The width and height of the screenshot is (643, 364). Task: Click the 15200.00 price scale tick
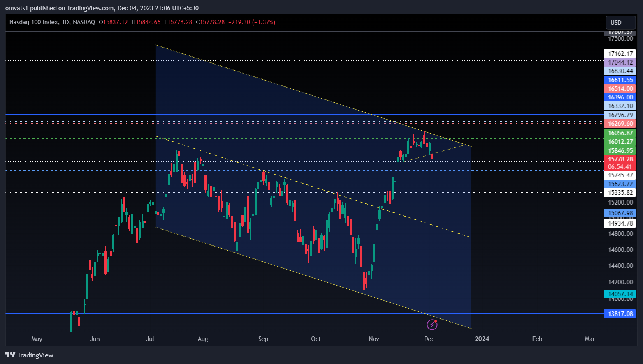[620, 203]
